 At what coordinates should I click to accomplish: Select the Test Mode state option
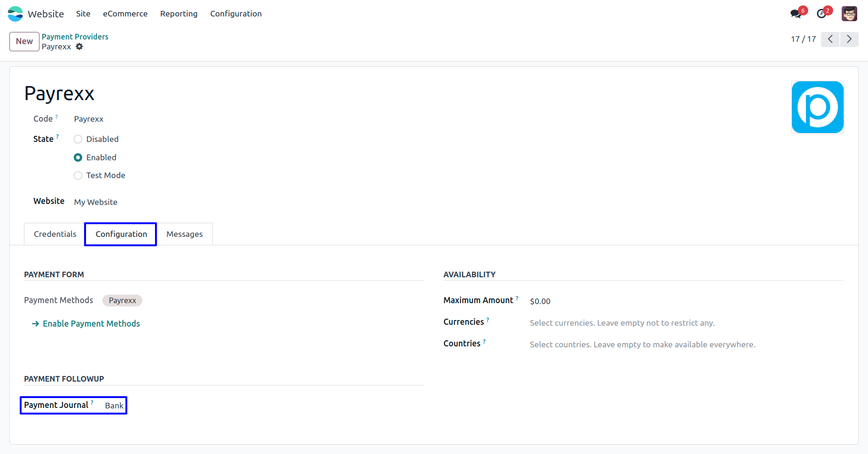tap(78, 175)
